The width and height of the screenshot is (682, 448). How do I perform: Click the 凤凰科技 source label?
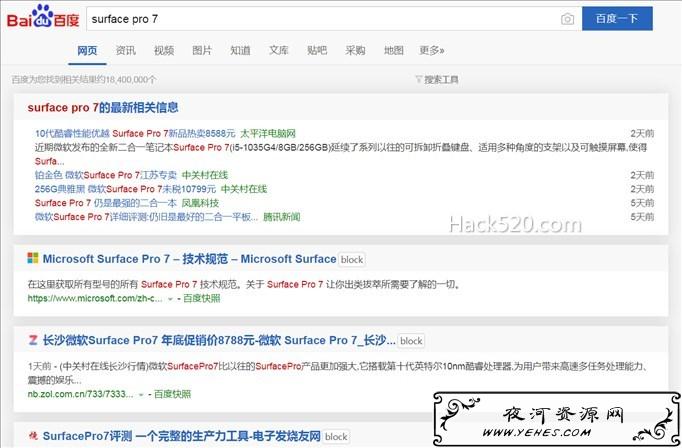click(200, 203)
